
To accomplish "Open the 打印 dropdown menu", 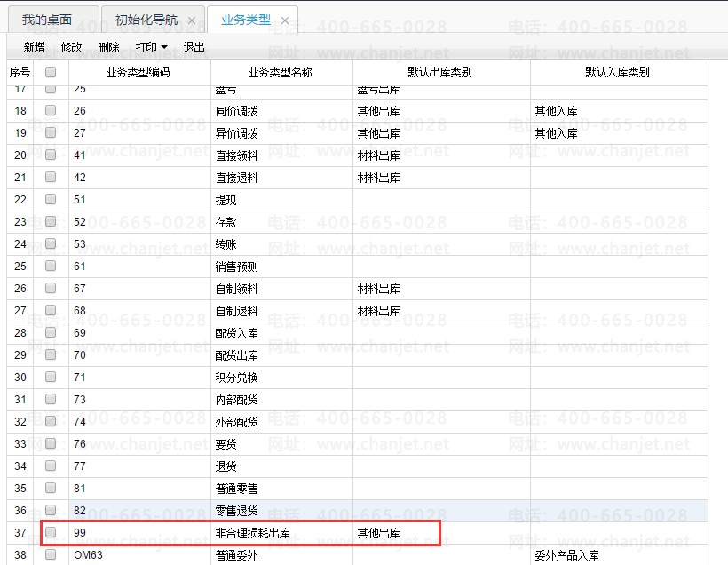I will (x=151, y=47).
